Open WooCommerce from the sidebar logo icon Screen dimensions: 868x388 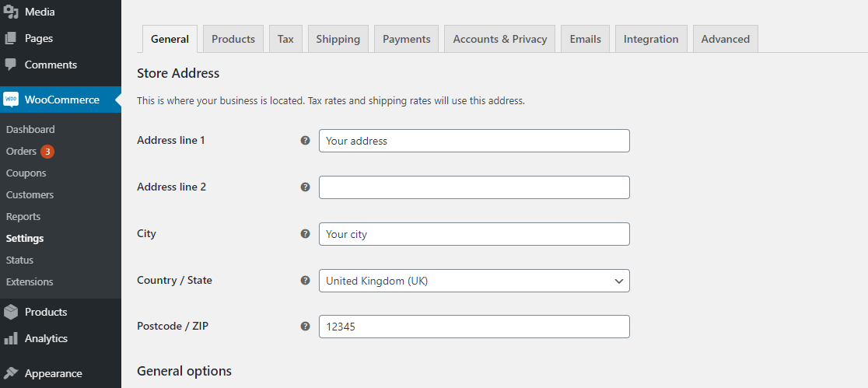pos(11,100)
